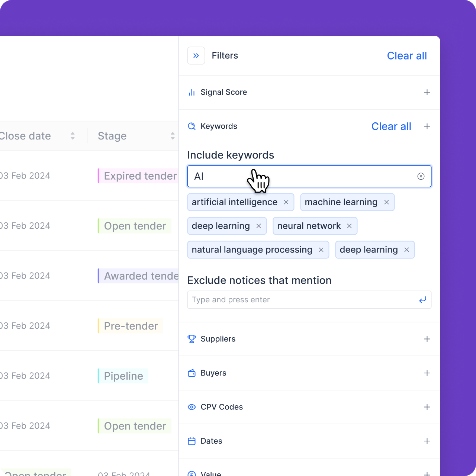This screenshot has width=476, height=476.
Task: Click the CPV Codes eye icon
Action: pyautogui.click(x=192, y=407)
